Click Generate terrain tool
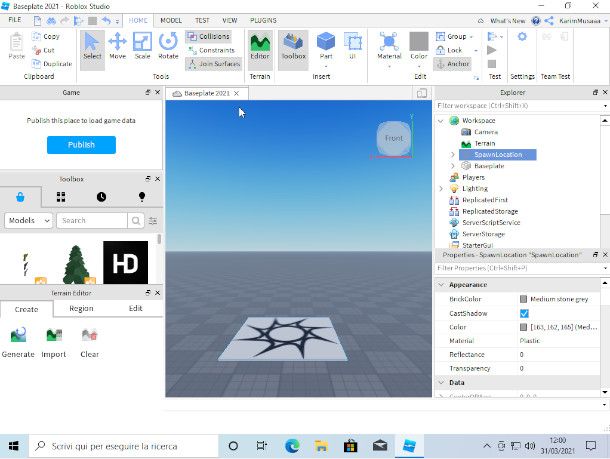Image resolution: width=610 pixels, height=459 pixels. [18, 342]
